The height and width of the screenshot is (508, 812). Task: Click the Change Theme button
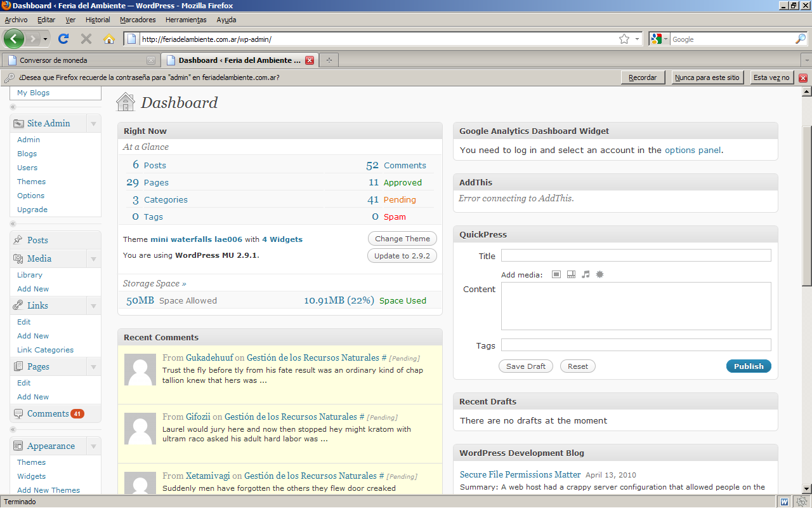coord(402,239)
